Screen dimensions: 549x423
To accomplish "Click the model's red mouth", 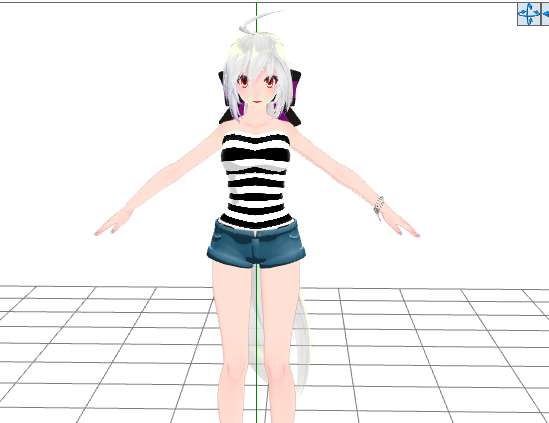I will click(257, 102).
